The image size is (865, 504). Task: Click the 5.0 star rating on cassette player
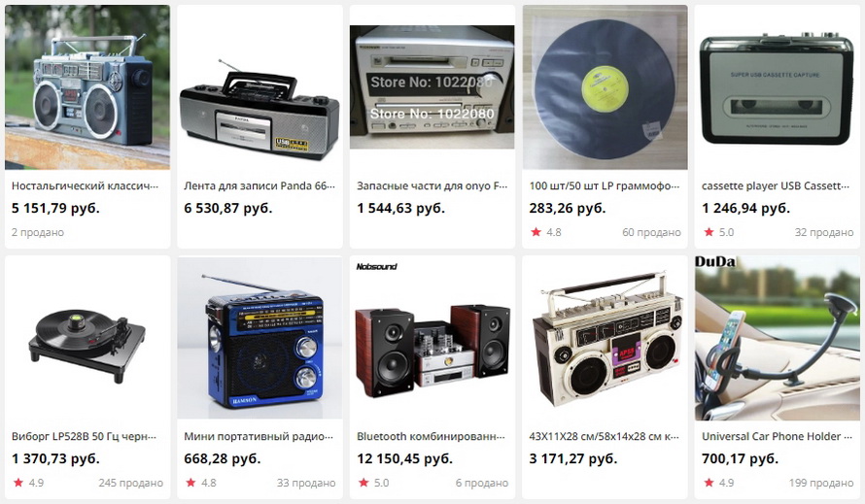click(x=719, y=232)
